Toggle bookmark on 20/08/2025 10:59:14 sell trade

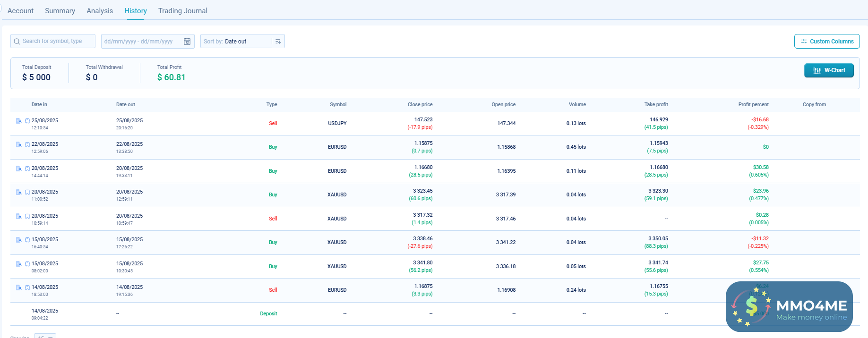click(27, 217)
